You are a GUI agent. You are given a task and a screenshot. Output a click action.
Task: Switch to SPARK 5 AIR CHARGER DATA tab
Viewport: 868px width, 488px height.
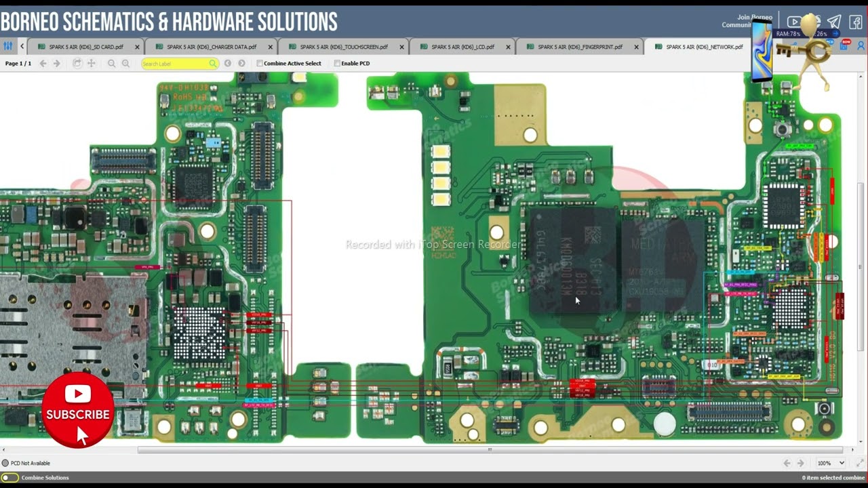(x=212, y=47)
